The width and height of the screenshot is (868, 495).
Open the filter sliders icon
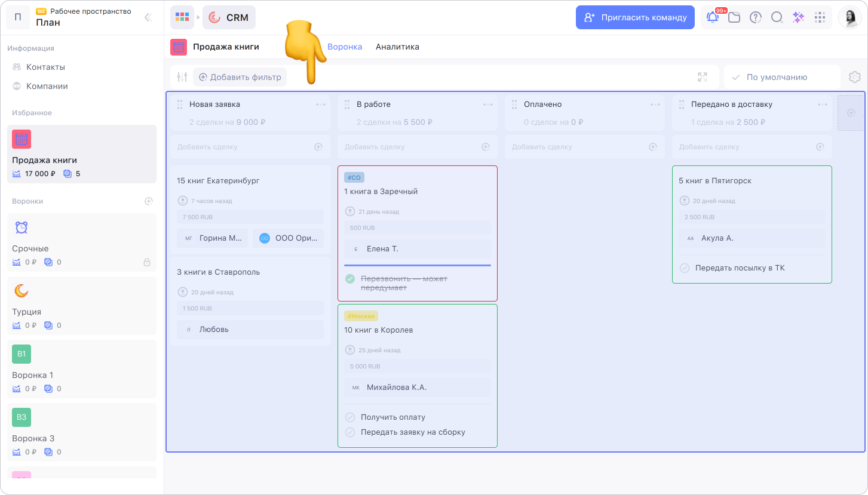(182, 77)
